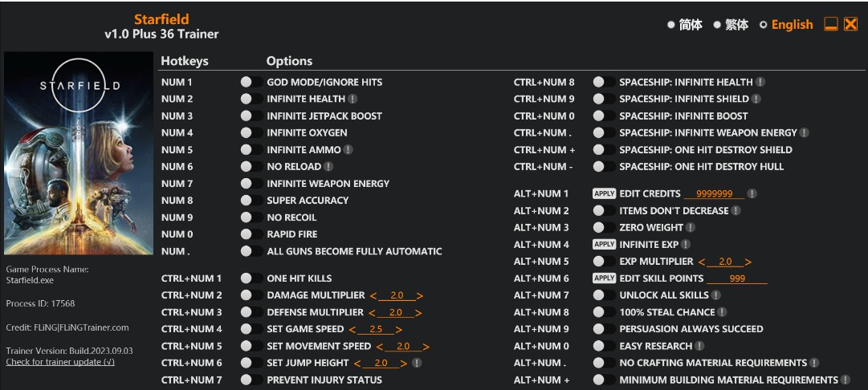The width and height of the screenshot is (868, 390).
Task: Increase EXP Multiplier value
Action: [x=748, y=262]
